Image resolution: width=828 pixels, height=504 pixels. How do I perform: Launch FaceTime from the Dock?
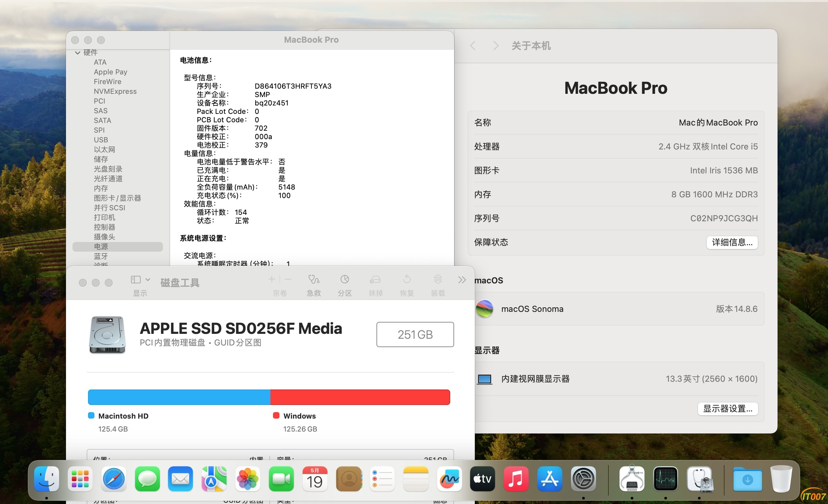281,478
